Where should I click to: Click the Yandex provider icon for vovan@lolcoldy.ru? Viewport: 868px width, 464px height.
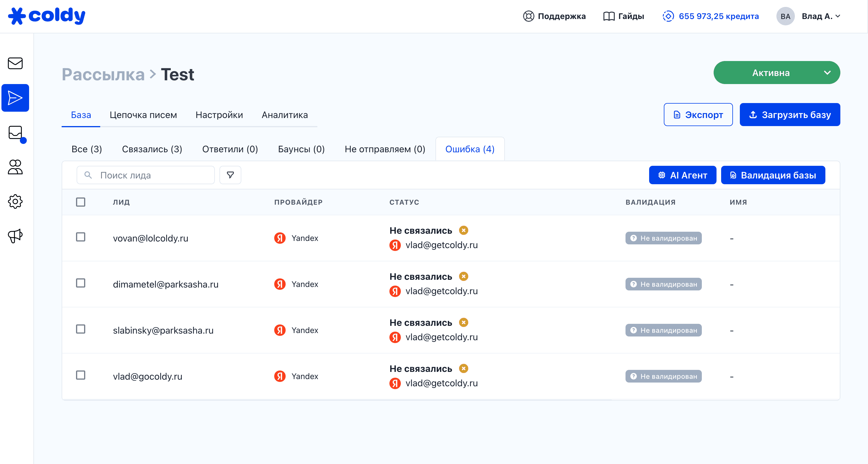pos(280,238)
